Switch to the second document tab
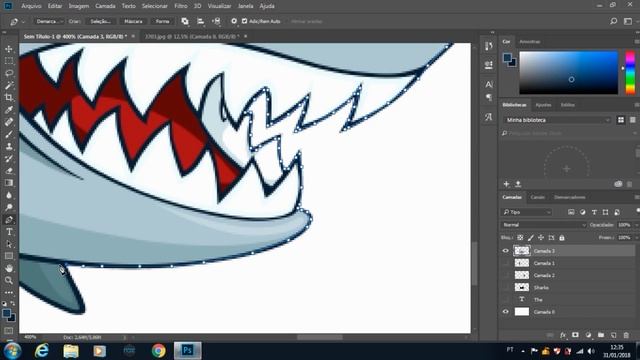The width and height of the screenshot is (640, 360). pyautogui.click(x=191, y=36)
